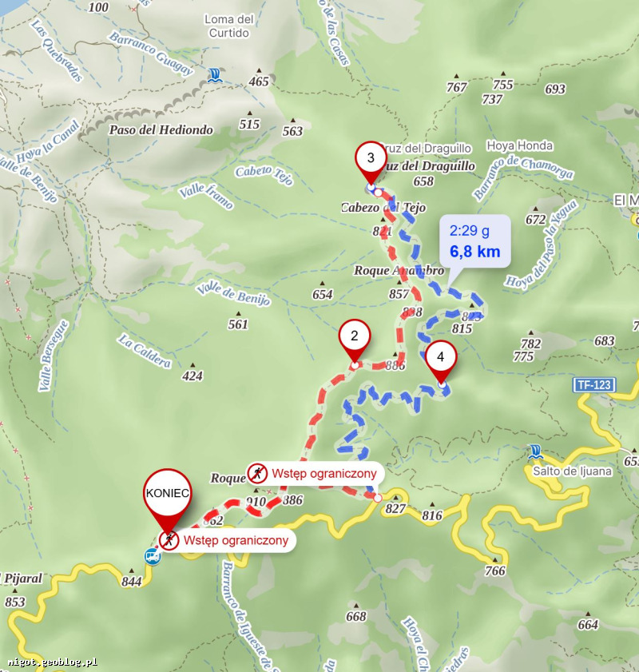The height and width of the screenshot is (672, 639).
Task: Click the Loma del Curtido place label
Action: [x=228, y=26]
